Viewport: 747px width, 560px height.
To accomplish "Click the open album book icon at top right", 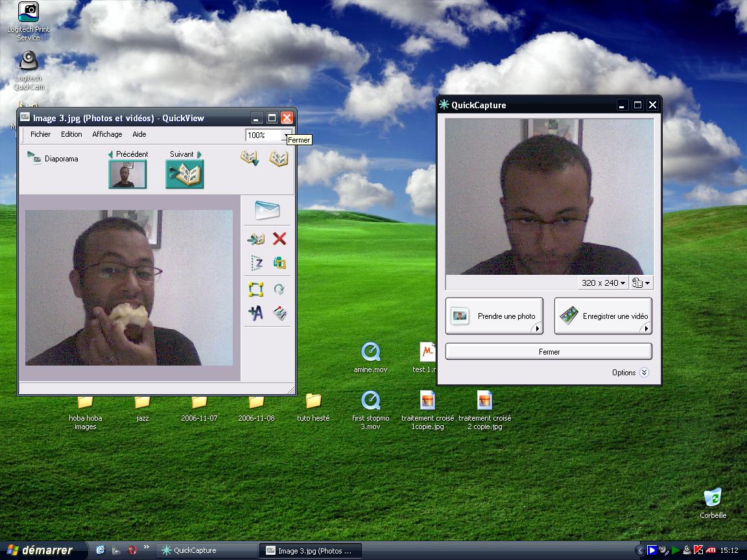I will tap(279, 158).
